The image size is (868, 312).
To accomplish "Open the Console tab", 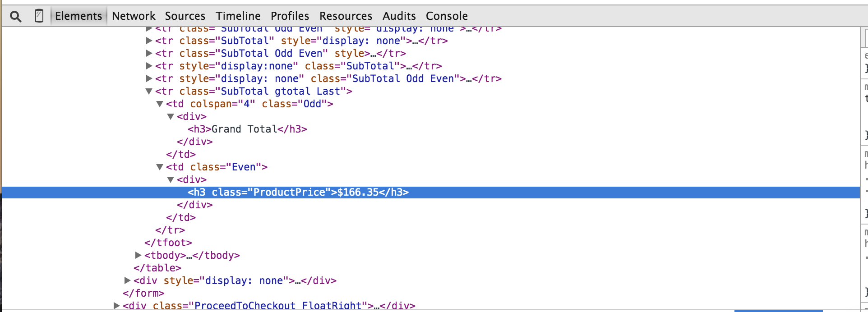I will (x=447, y=16).
